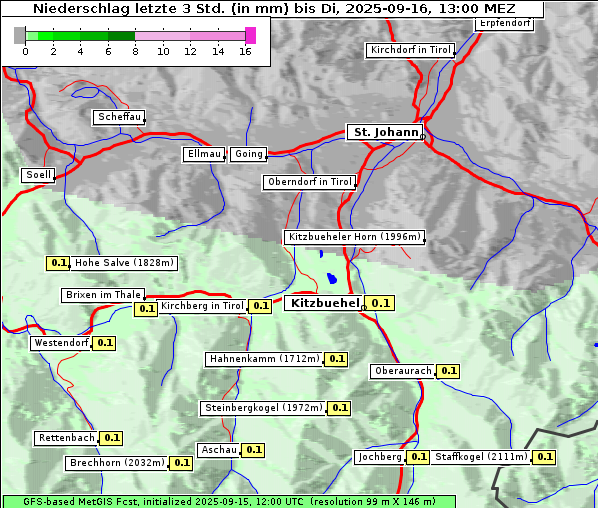Select the Kitzbueheler Horn (1996m) label
The width and height of the screenshot is (598, 508).
coord(354,237)
